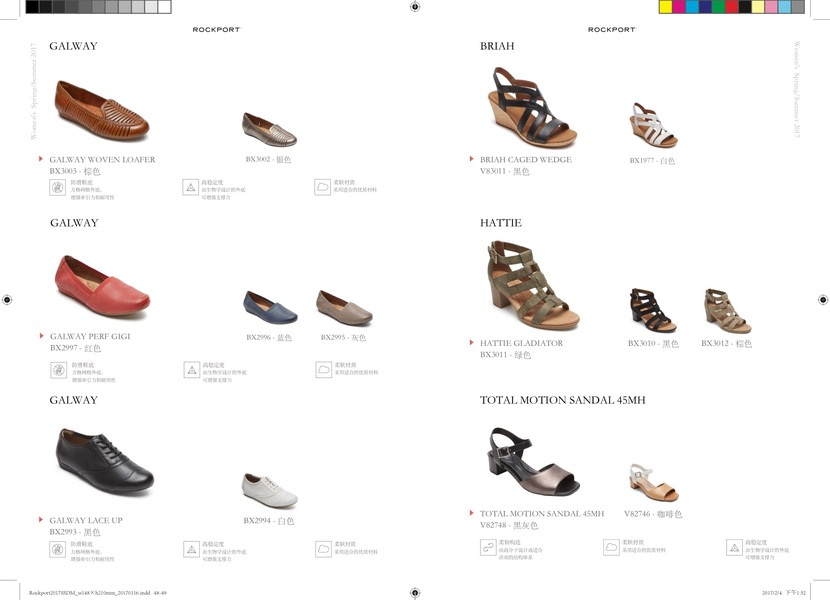Select the white swatch ending the grayscale bar
The height and width of the screenshot is (600, 830).
[x=165, y=7]
